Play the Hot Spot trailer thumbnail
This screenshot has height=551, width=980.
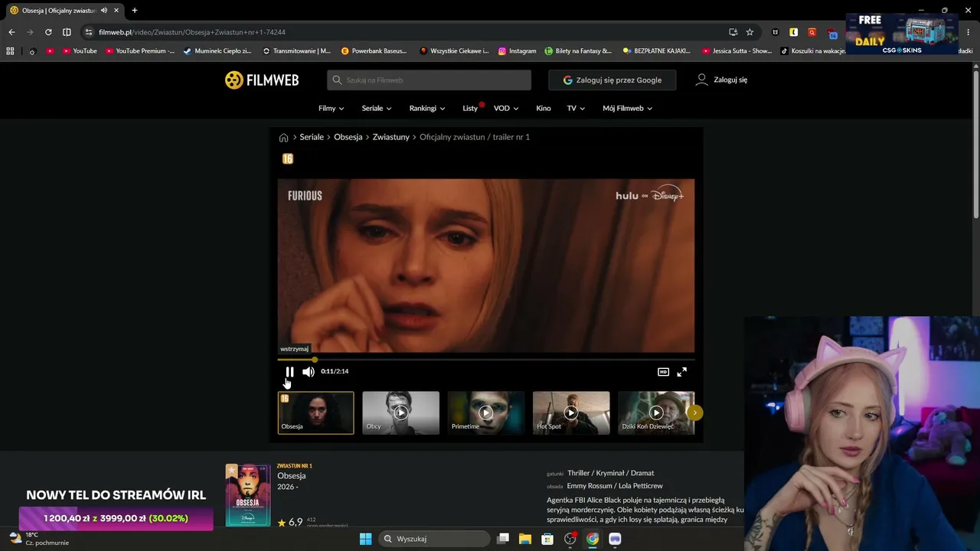click(x=571, y=413)
